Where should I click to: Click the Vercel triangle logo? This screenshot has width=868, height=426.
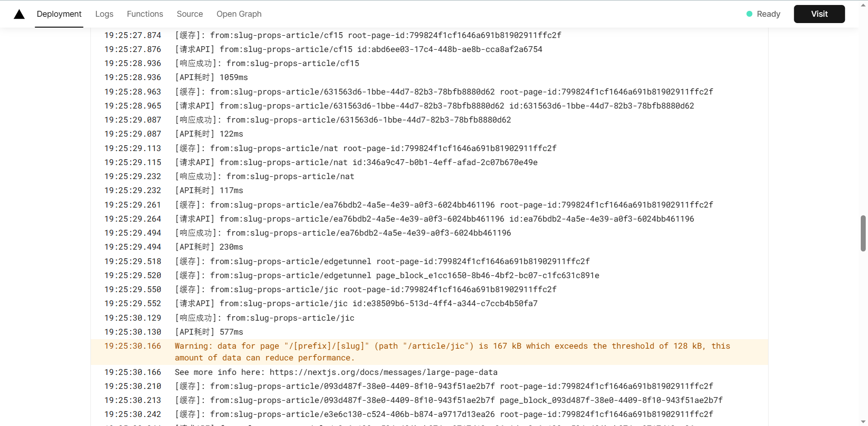click(19, 14)
